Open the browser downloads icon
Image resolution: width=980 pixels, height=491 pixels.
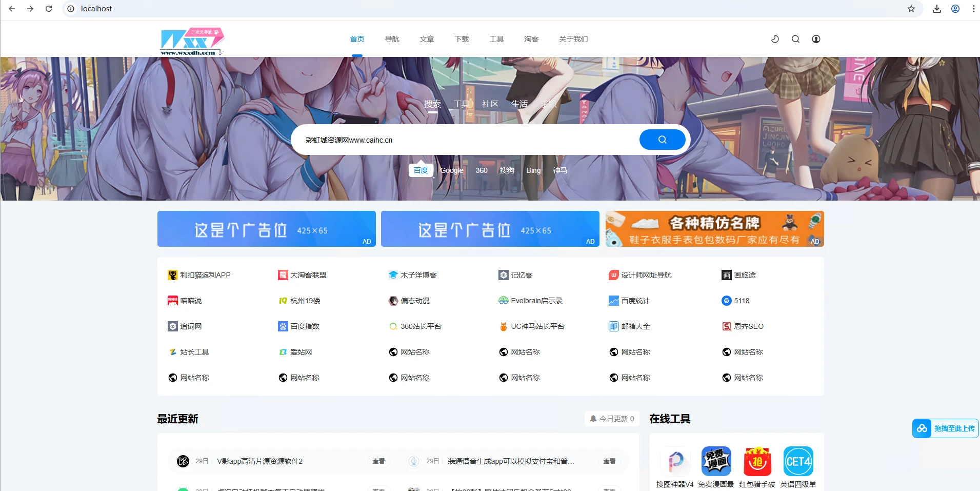coord(936,8)
